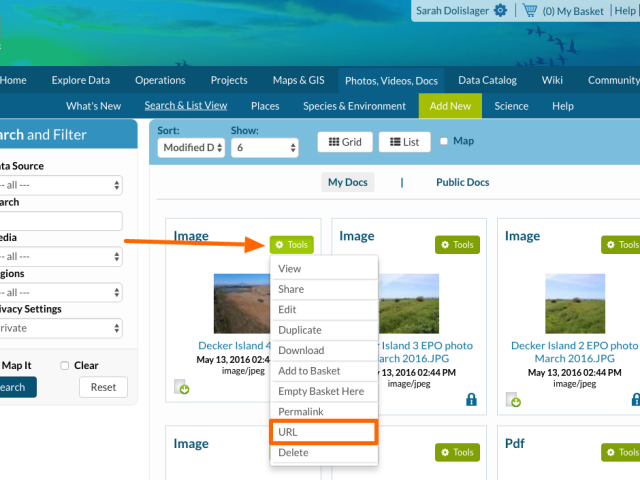Click the Reset button
The image size is (640, 480).
pos(103,387)
